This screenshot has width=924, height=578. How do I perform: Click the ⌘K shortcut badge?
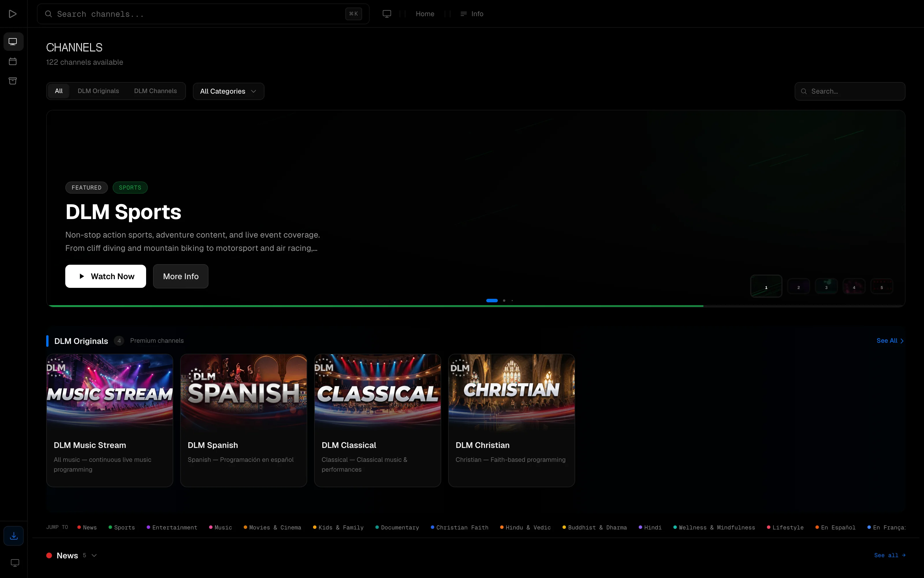[x=353, y=14]
